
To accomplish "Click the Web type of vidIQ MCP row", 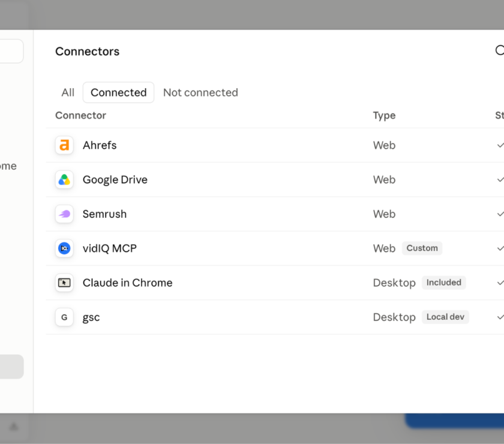I will (384, 248).
